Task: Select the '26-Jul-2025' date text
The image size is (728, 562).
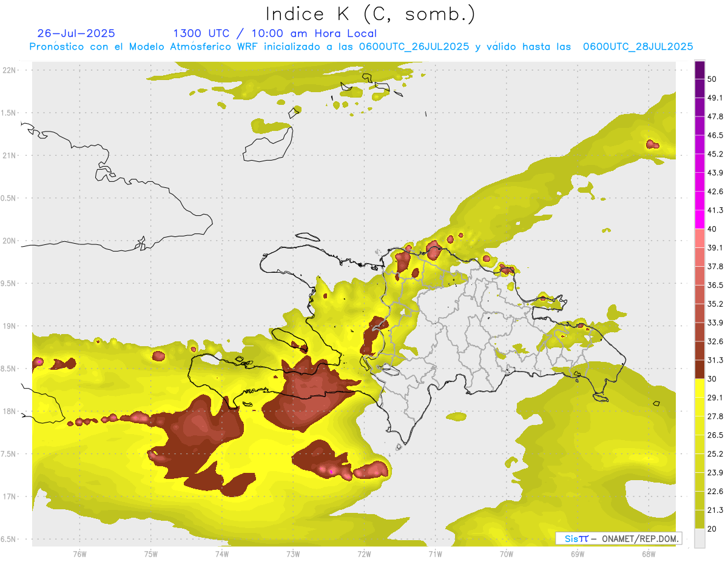Action: 76,33
